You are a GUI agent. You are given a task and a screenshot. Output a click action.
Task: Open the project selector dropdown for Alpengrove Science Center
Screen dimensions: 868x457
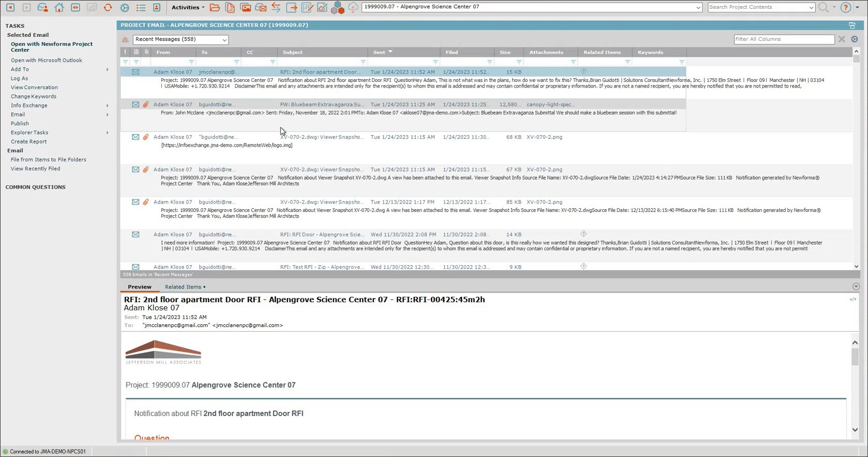(x=698, y=7)
